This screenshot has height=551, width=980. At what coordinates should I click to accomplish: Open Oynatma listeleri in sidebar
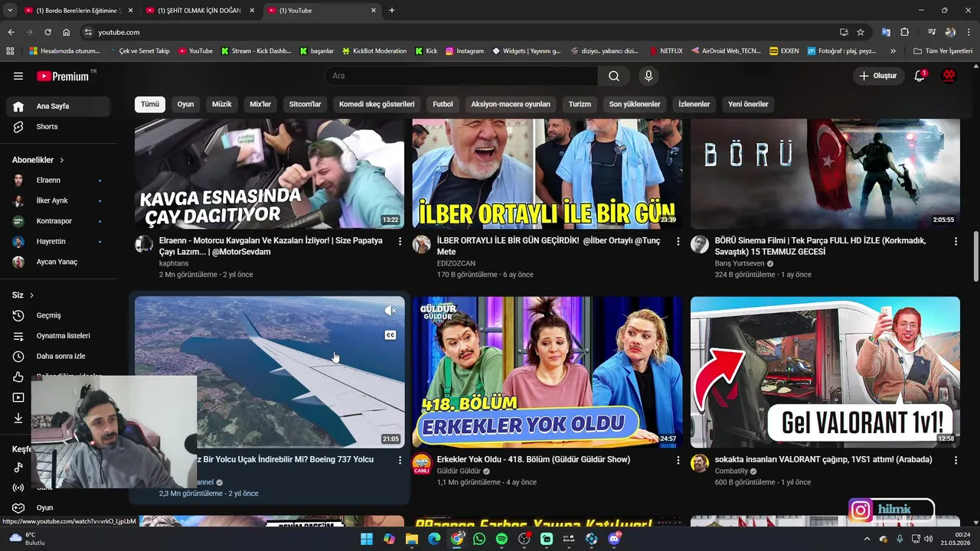click(x=58, y=336)
